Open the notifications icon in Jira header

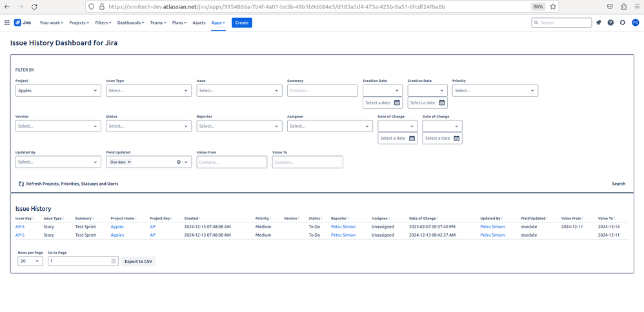coord(598,23)
